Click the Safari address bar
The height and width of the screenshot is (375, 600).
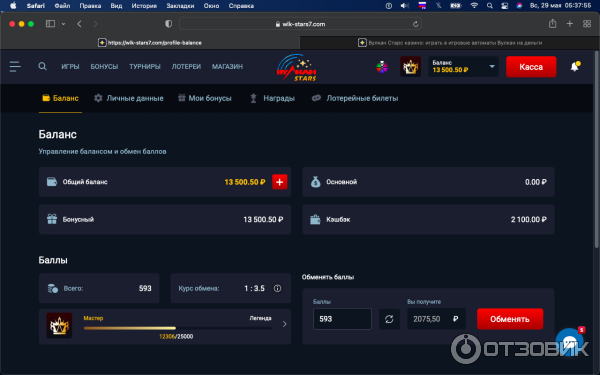(300, 24)
